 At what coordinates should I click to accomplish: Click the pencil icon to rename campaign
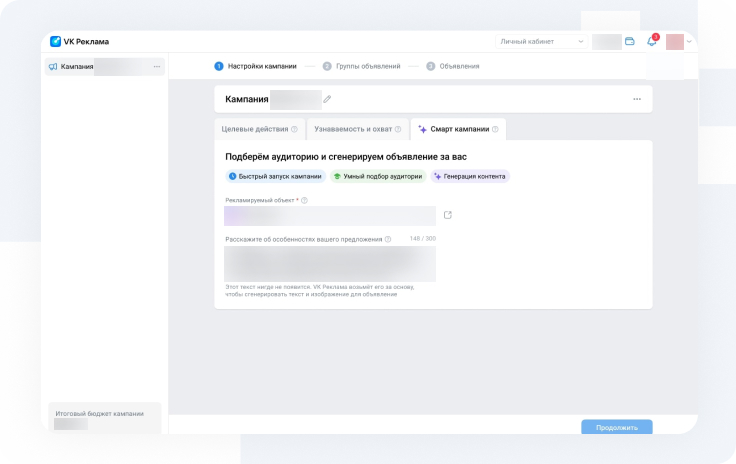click(327, 99)
